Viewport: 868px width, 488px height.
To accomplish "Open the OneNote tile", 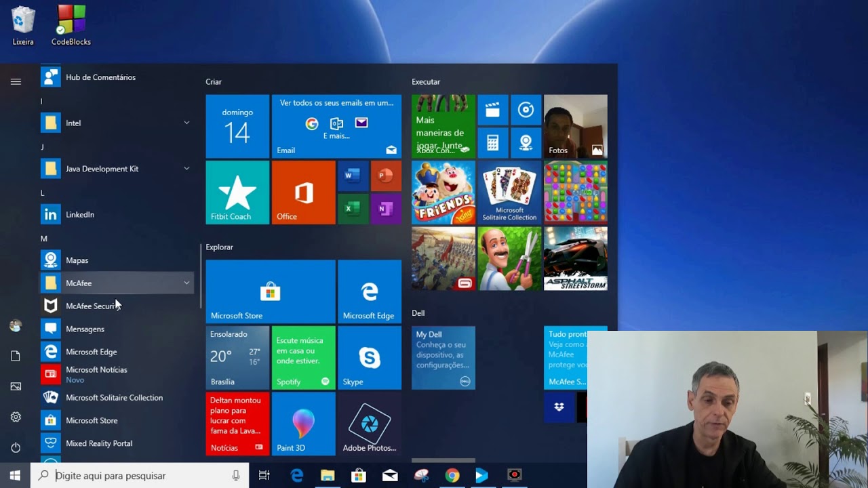I will tap(385, 209).
